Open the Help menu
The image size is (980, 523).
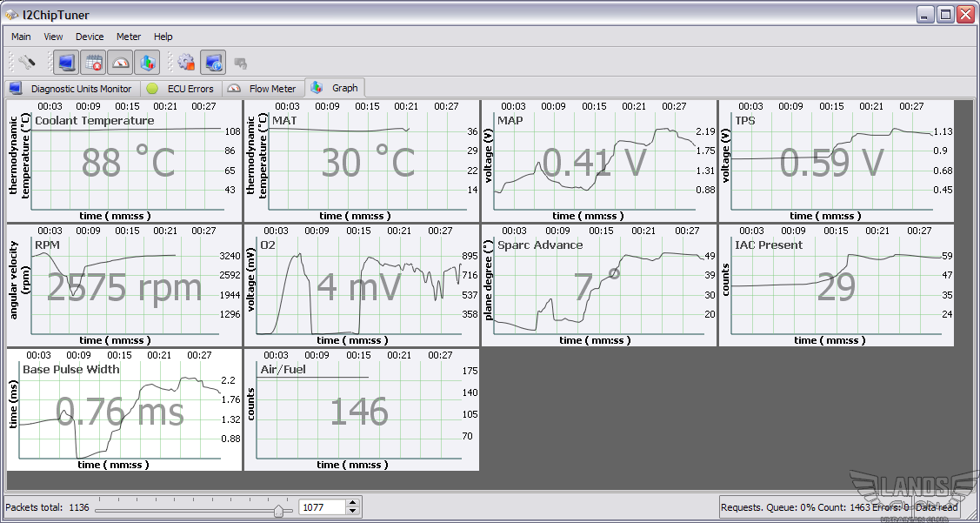[163, 37]
